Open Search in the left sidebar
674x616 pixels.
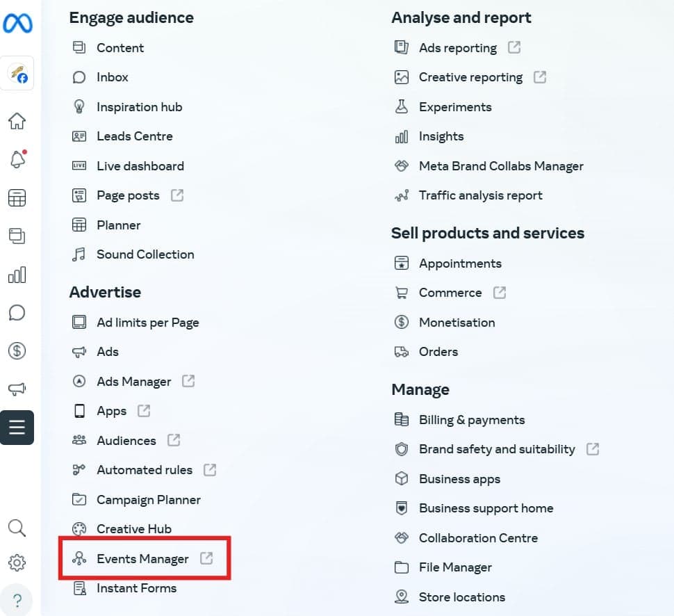[17, 528]
